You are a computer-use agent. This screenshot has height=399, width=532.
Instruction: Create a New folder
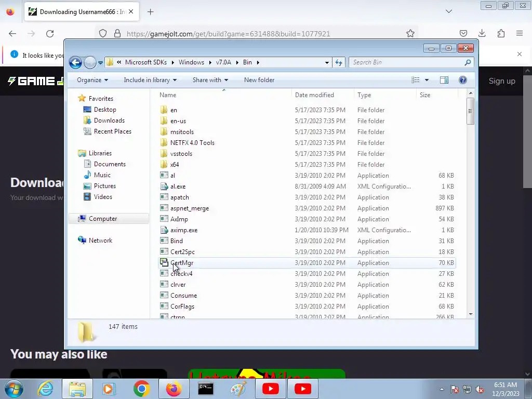[259, 80]
